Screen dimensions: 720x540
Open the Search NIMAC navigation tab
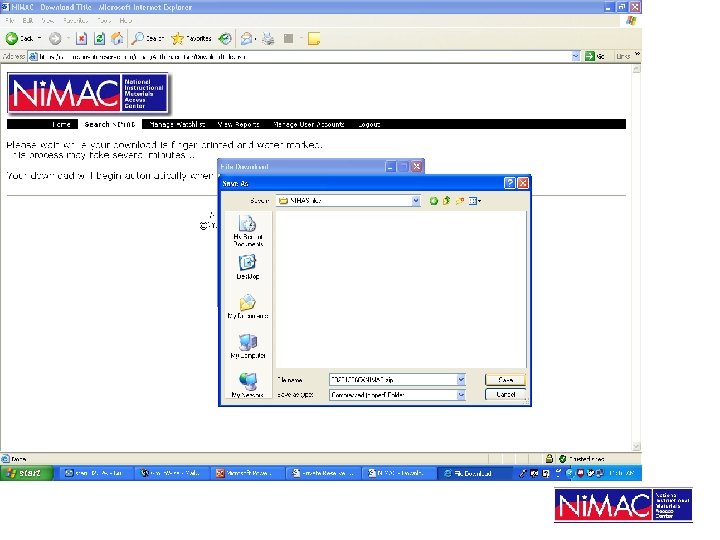click(110, 124)
